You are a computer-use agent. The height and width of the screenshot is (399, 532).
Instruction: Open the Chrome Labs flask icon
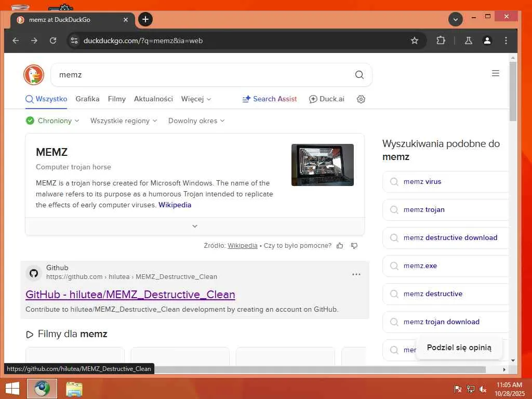click(469, 41)
